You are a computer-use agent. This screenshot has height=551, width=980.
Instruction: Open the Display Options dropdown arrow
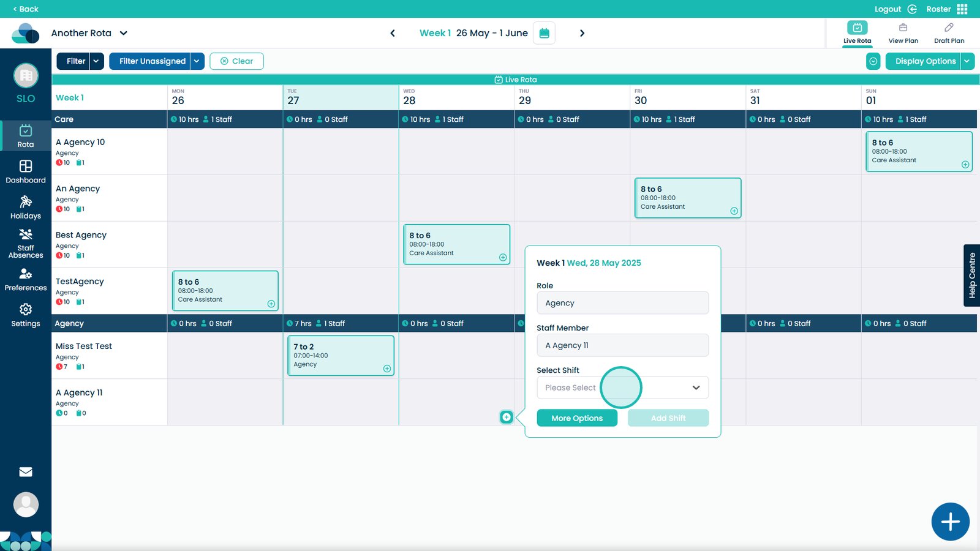tap(967, 61)
